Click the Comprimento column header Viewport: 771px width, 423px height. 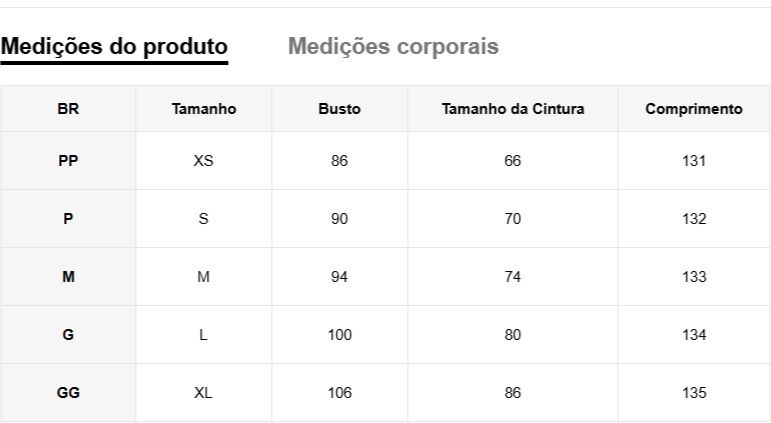693,109
